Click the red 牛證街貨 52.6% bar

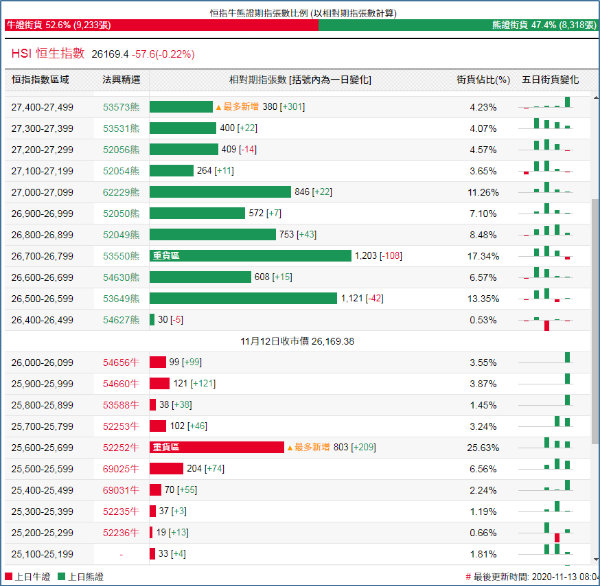(161, 25)
